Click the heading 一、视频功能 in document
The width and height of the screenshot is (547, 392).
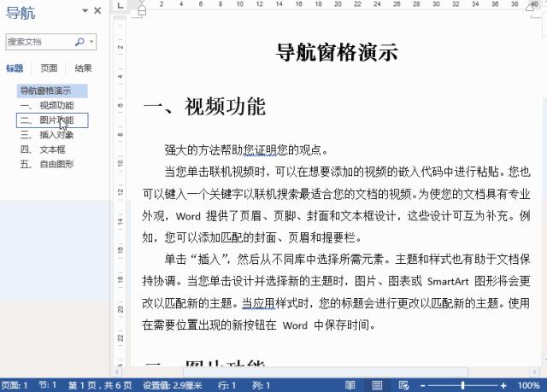[204, 106]
